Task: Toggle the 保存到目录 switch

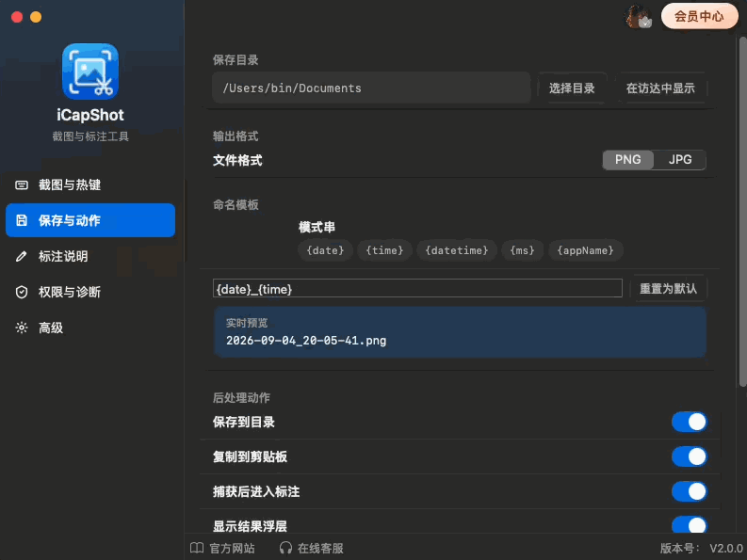Action: [689, 422]
